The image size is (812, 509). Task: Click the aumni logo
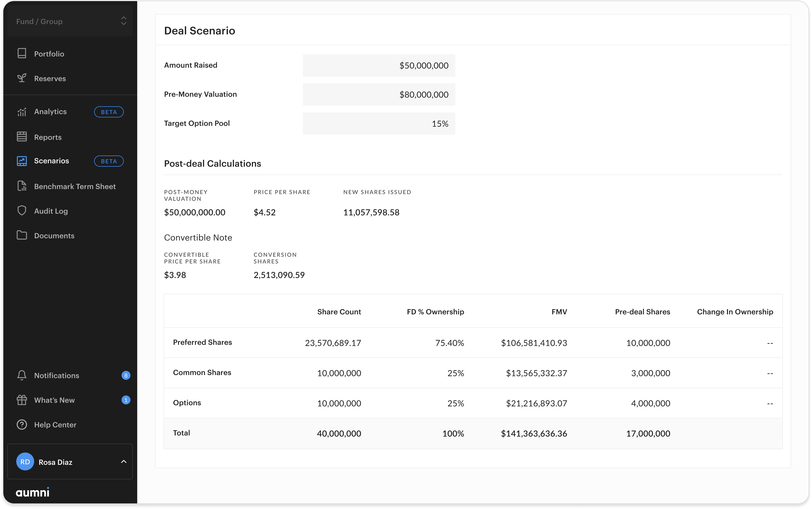[x=33, y=492]
